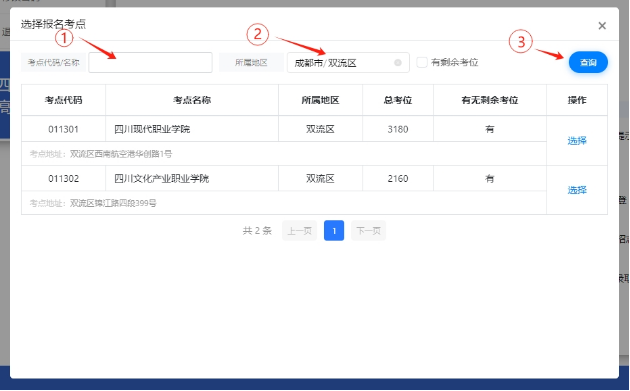Click the 考点名称 column header
The width and height of the screenshot is (630, 391).
click(192, 100)
